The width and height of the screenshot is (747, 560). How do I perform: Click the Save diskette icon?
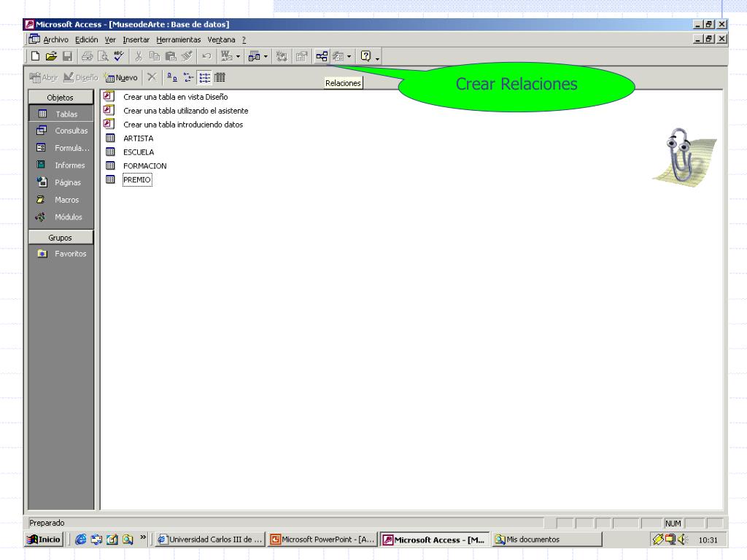click(67, 56)
